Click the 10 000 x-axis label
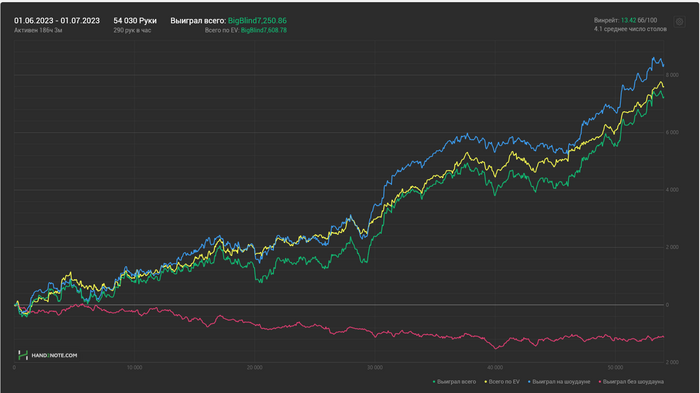 coord(134,368)
